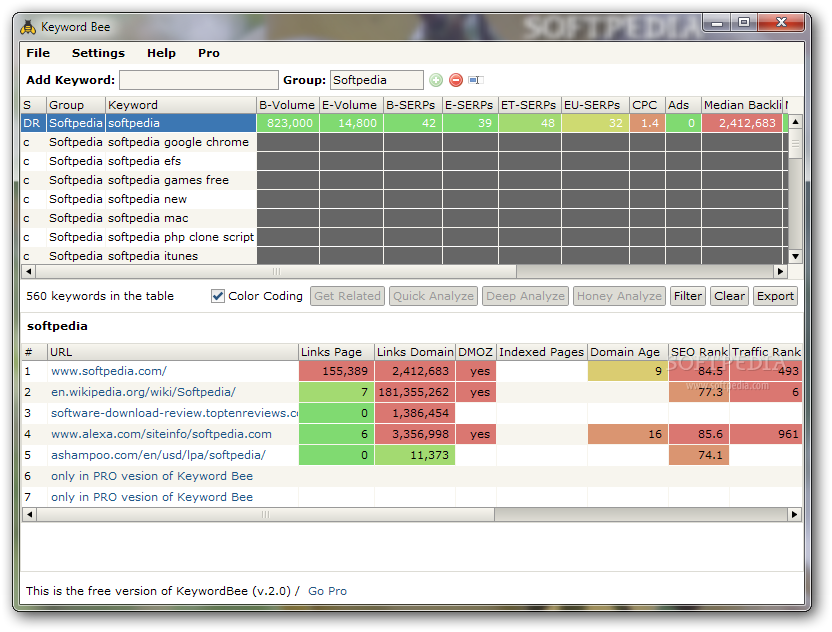Select the 'softpedia mac' keyword row
This screenshot has height=632, width=832.
(x=404, y=218)
